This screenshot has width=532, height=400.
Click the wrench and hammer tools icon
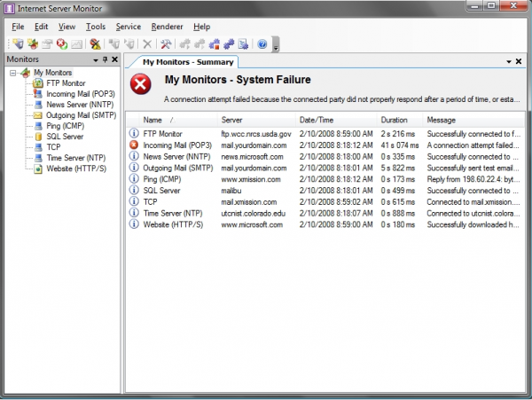click(x=164, y=43)
